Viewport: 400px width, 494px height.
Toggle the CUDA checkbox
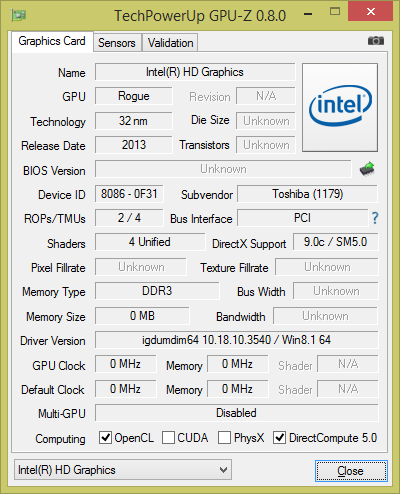[168, 437]
